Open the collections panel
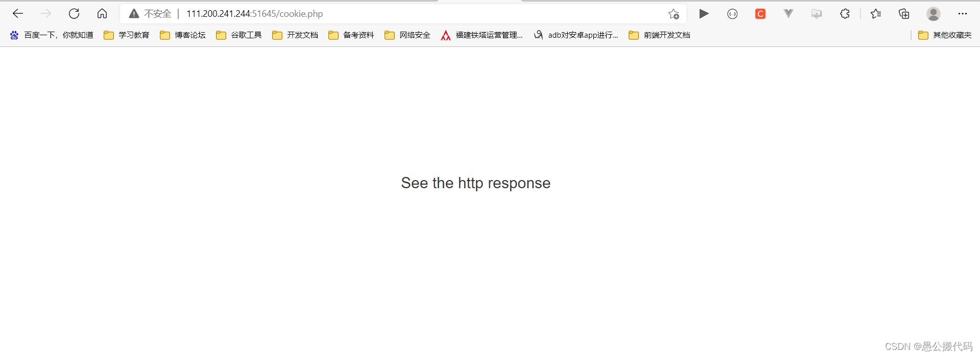 pos(904,14)
